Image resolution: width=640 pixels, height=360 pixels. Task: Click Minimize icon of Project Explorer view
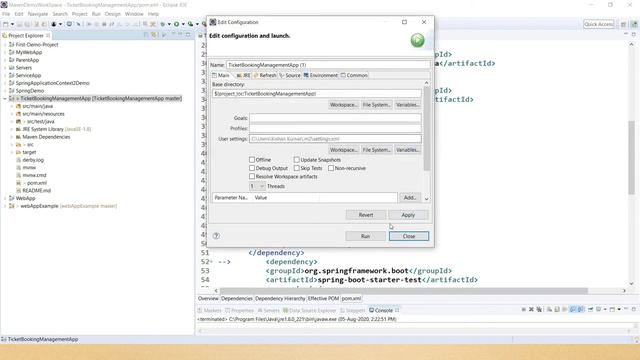pyautogui.click(x=180, y=35)
